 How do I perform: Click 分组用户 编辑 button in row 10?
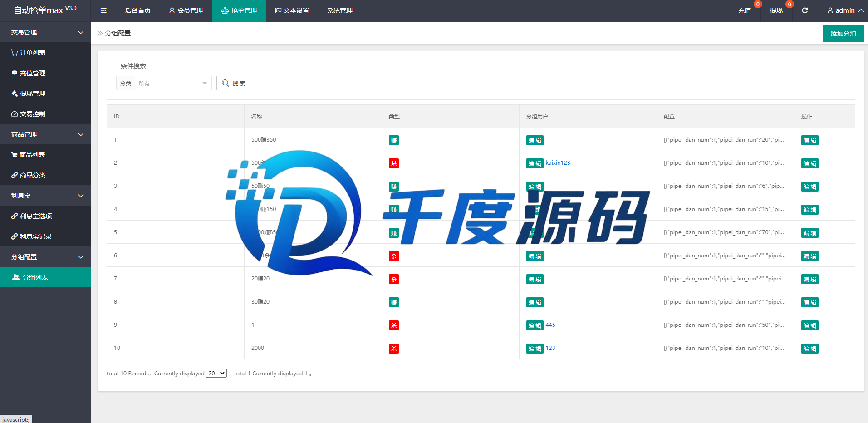click(x=535, y=349)
